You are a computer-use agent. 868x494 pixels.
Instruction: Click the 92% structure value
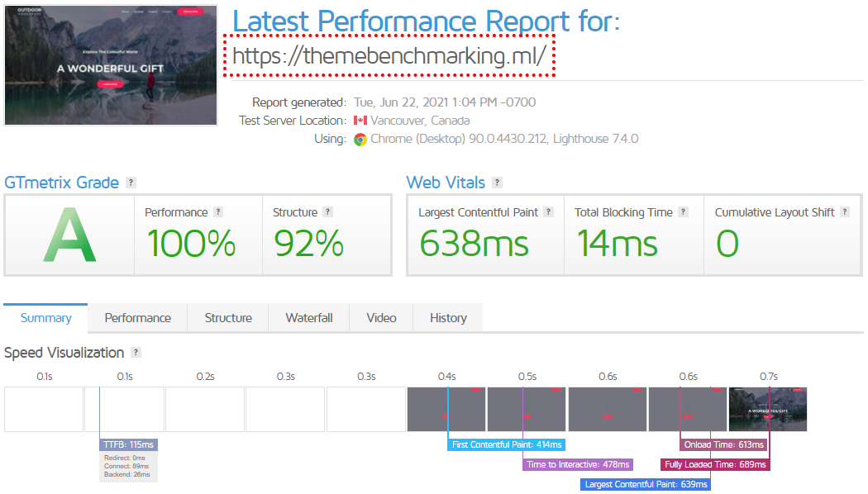click(309, 244)
